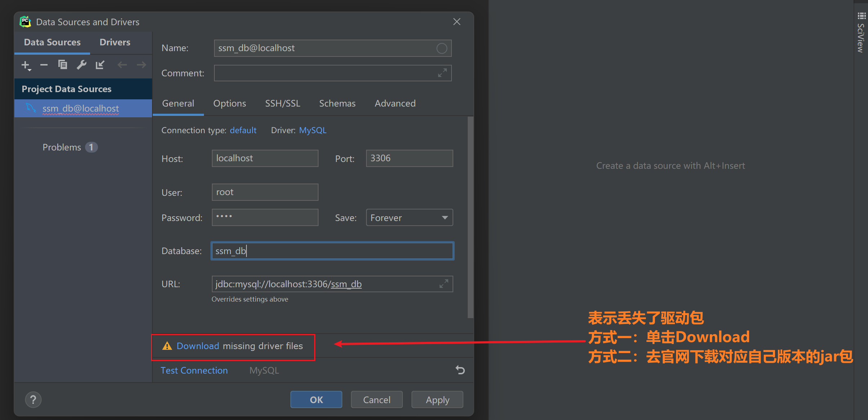
Task: Click the revert changes arrow icon
Action: 460,370
